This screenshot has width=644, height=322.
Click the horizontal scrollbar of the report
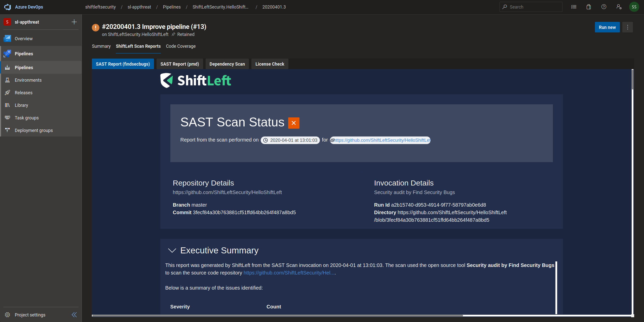tap(277, 315)
